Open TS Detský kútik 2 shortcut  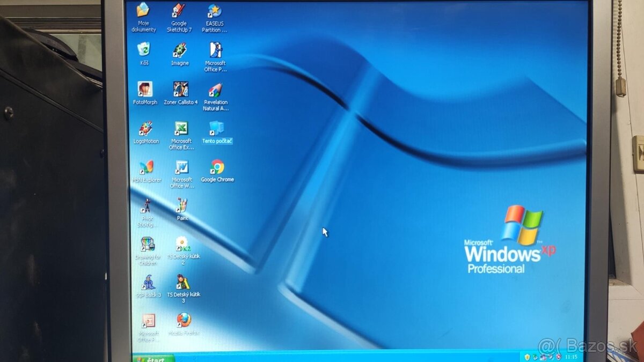182,244
